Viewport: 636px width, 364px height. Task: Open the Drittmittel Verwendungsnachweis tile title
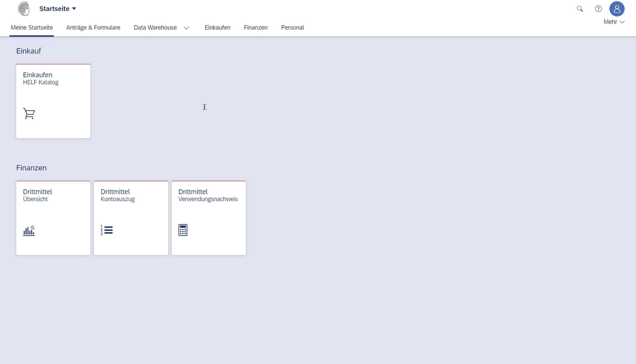click(x=193, y=192)
